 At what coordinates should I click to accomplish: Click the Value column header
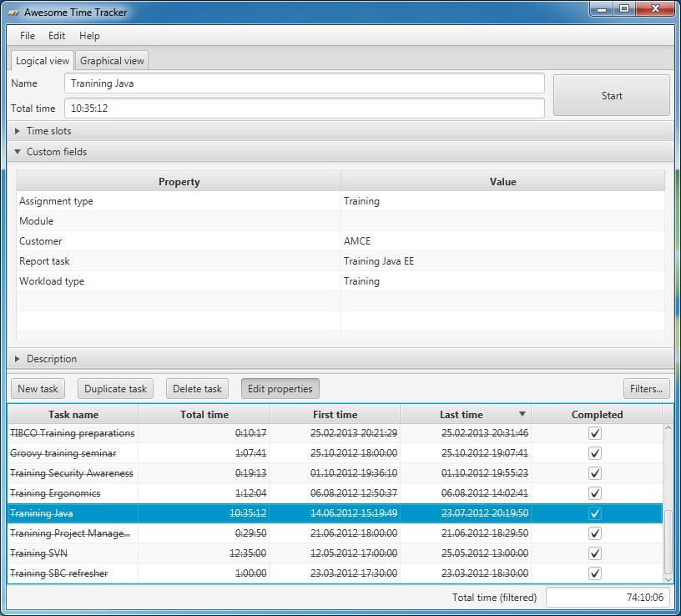coord(503,182)
